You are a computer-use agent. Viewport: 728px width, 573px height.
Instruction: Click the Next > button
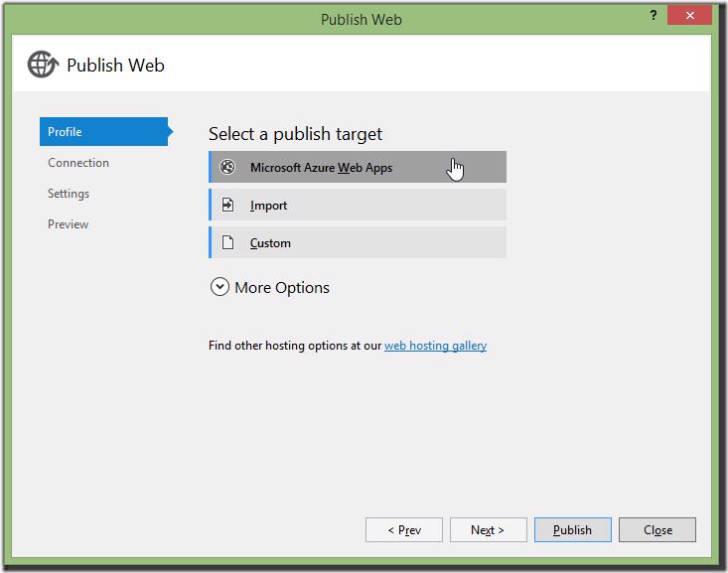pos(488,530)
